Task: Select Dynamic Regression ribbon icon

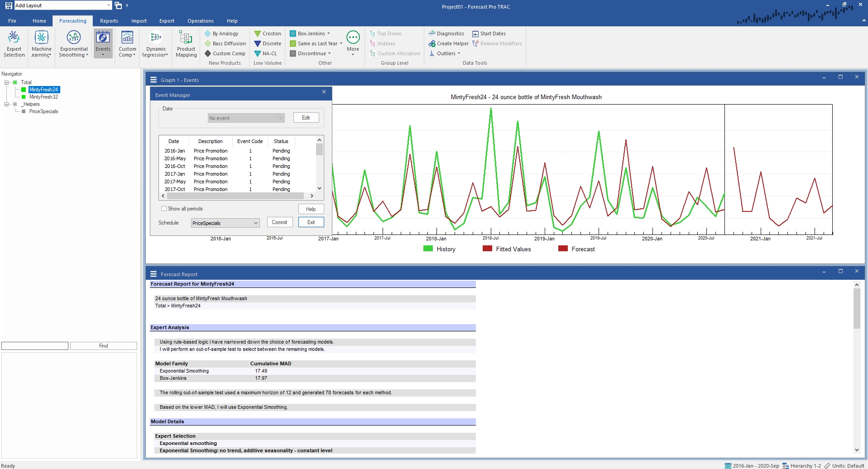Action: coord(156,44)
